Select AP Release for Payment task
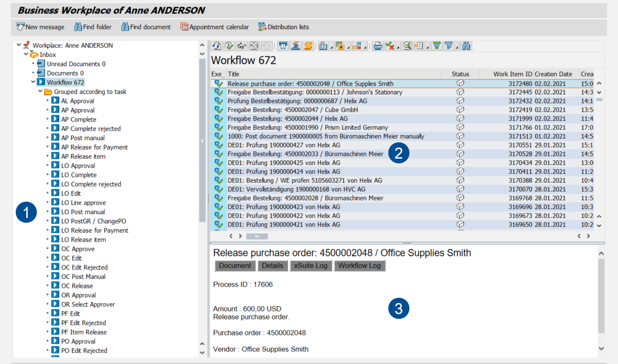This screenshot has height=364, width=618. coord(94,147)
